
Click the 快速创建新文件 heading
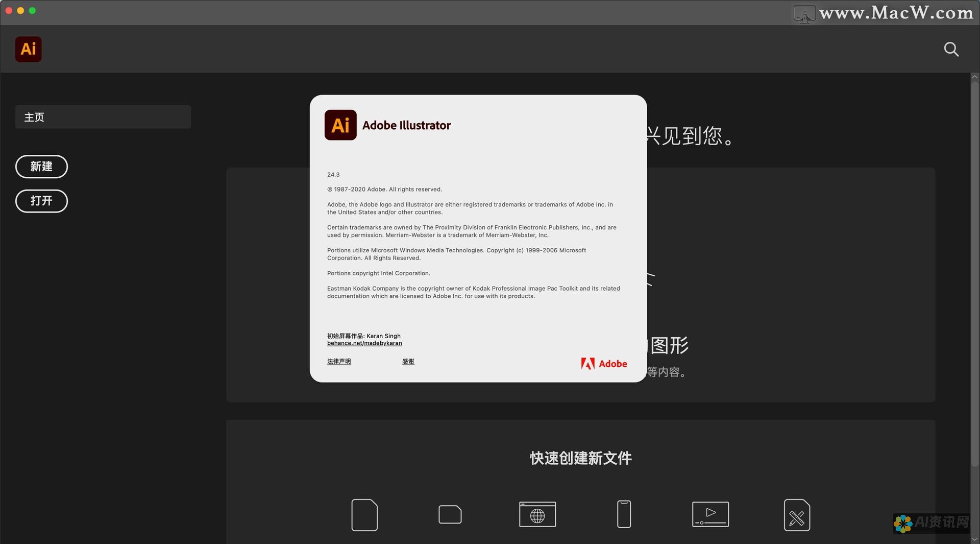[x=581, y=458]
